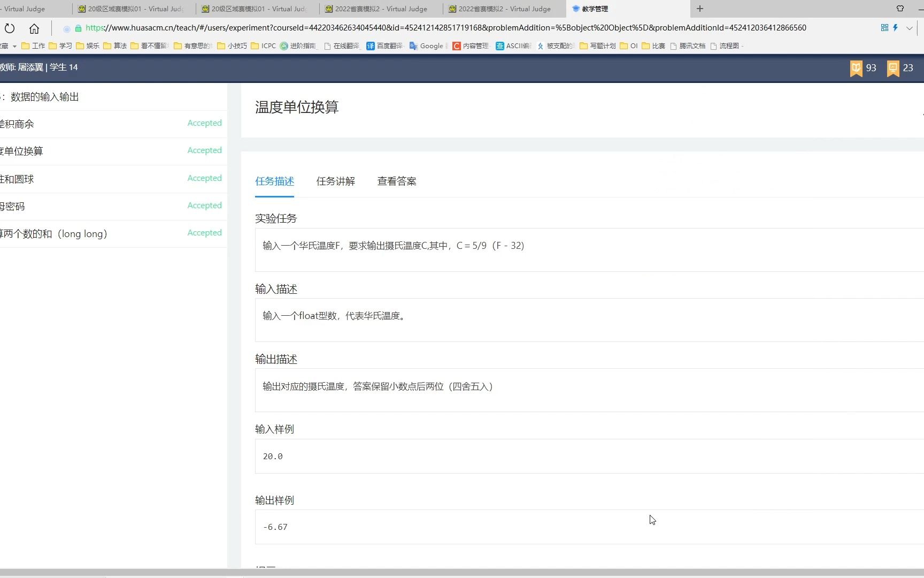Click the orange badge icon showing 23
The height and width of the screenshot is (578, 924).
tap(893, 69)
